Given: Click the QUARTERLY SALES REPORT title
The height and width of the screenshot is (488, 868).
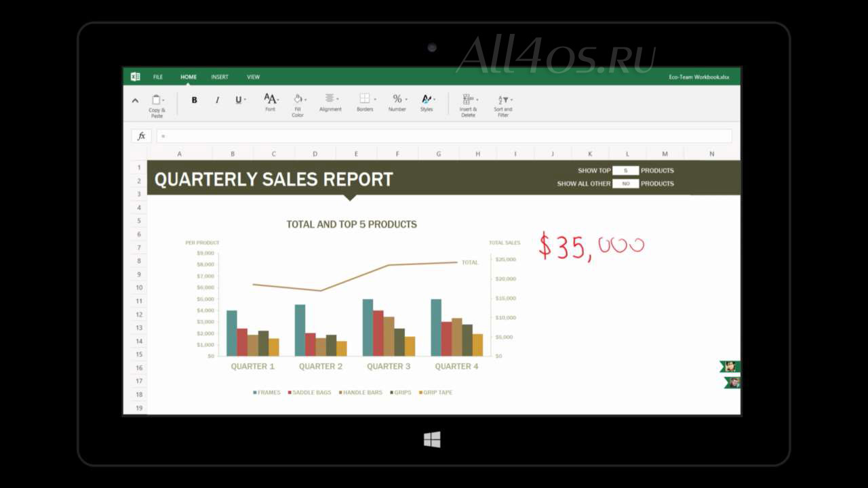Looking at the screenshot, I should pyautogui.click(x=274, y=180).
